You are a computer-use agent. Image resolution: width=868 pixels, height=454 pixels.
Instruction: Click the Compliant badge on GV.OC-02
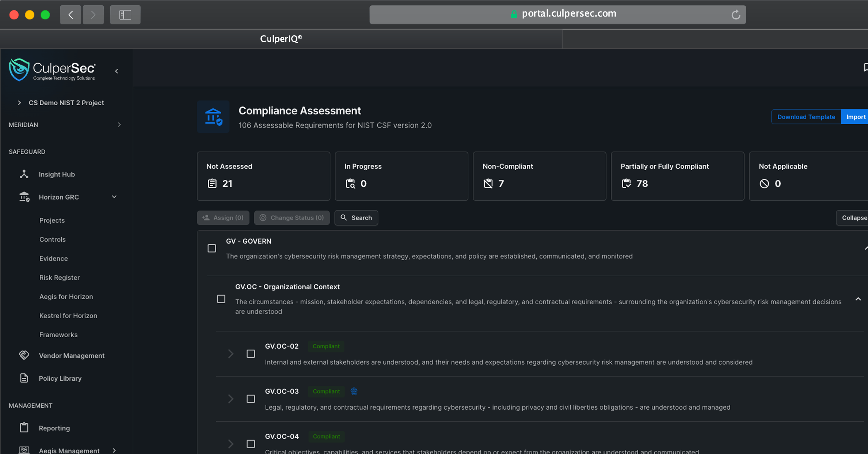(x=326, y=346)
